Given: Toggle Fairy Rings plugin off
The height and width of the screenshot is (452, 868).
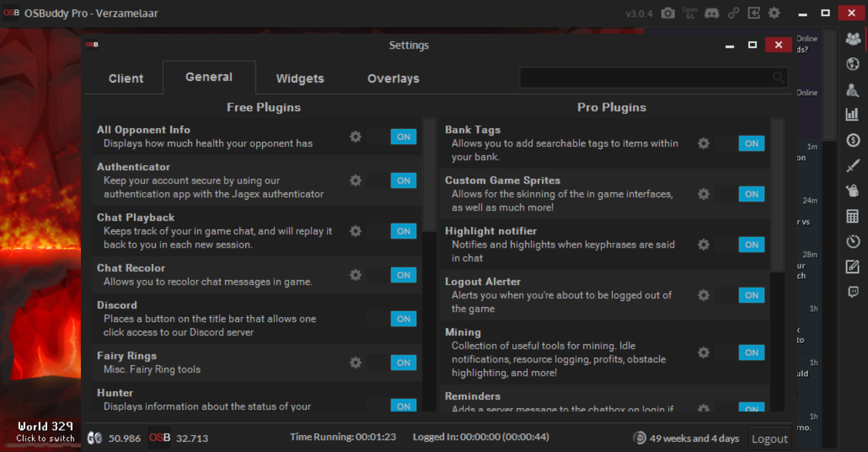Looking at the screenshot, I should point(392,363).
